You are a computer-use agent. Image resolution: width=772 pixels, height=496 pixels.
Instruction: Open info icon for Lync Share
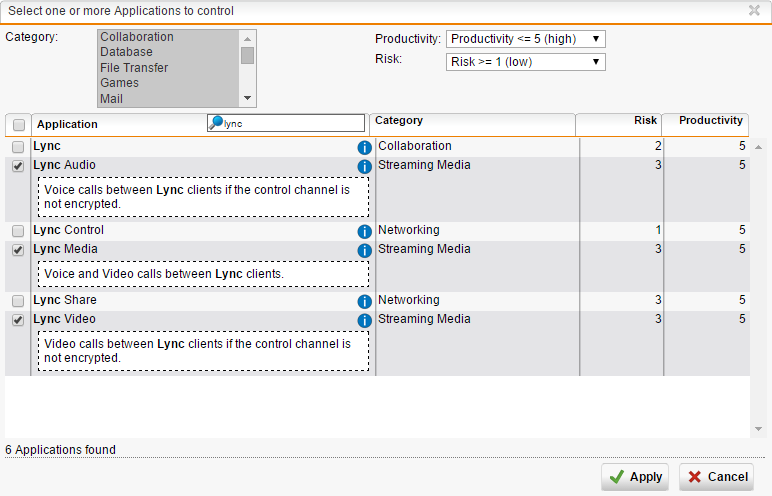tap(364, 301)
